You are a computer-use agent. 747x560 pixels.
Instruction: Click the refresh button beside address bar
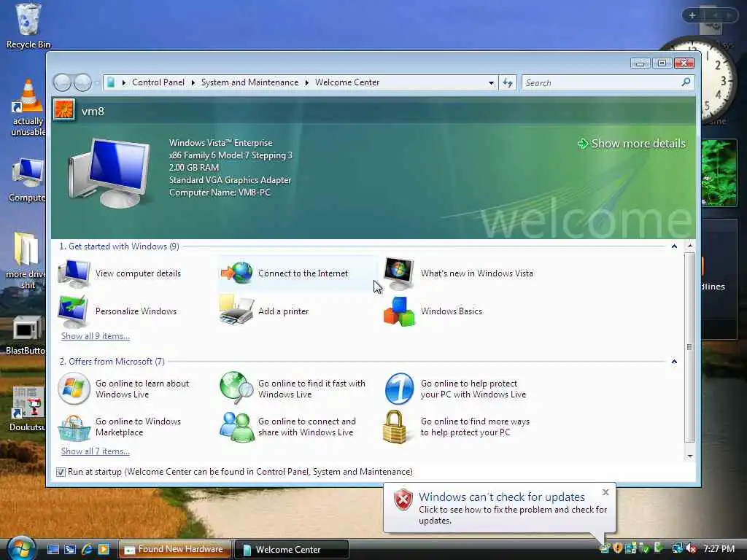point(508,83)
